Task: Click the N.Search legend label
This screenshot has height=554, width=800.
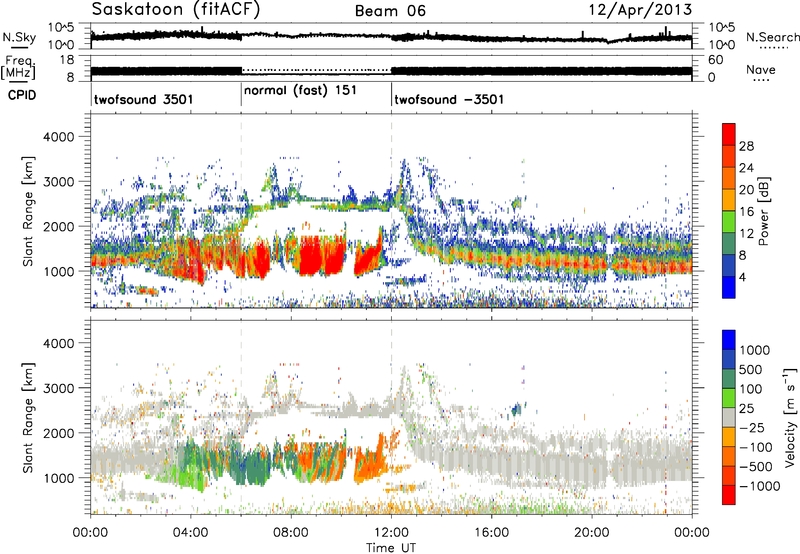Action: click(x=772, y=37)
